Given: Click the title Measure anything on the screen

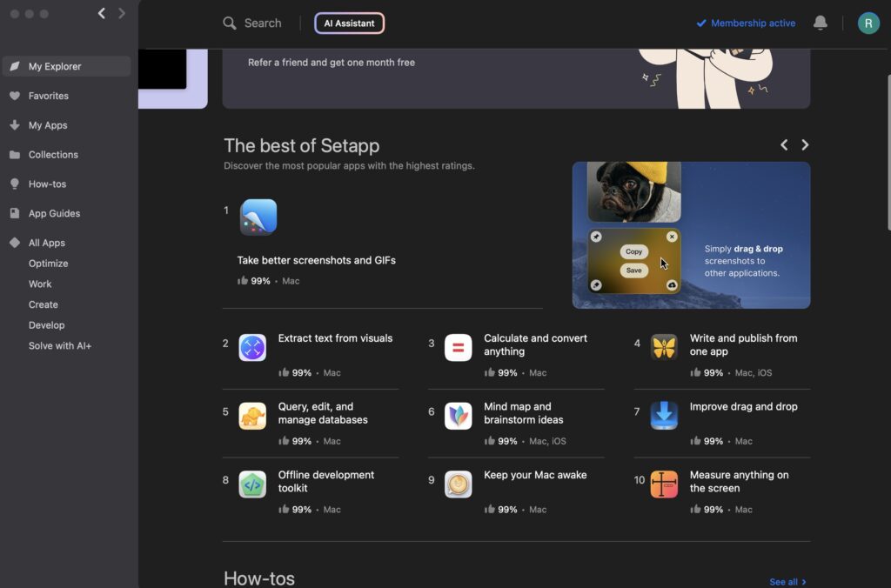Looking at the screenshot, I should pyautogui.click(x=739, y=481).
